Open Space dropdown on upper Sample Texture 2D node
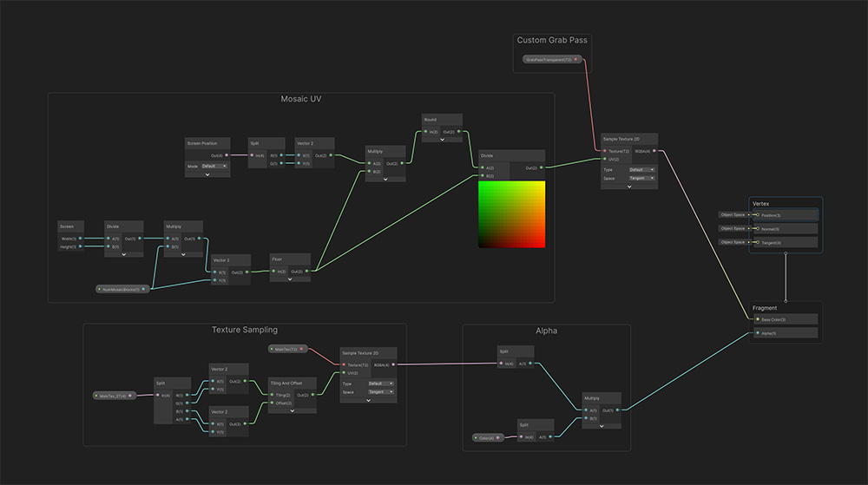Screen dimensions: 868x485 point(641,178)
